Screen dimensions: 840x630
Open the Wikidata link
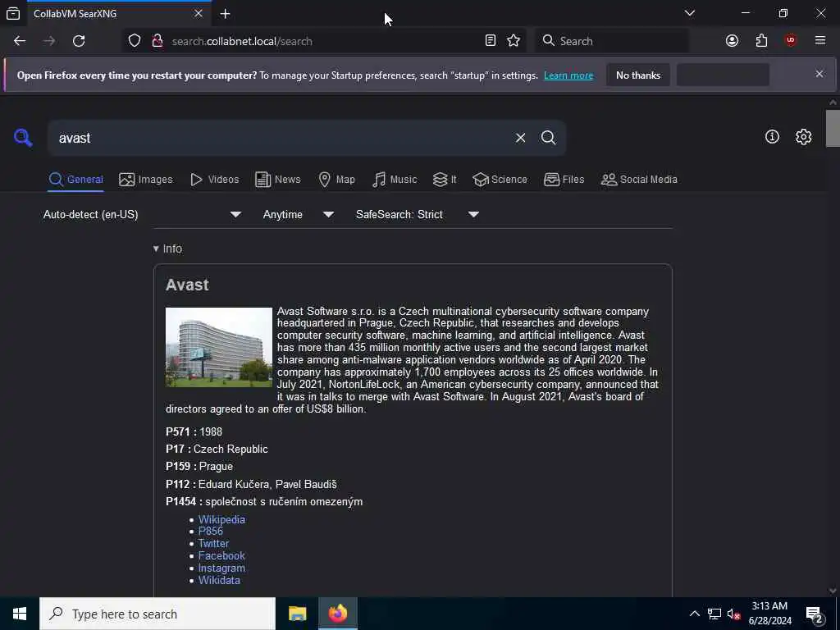click(x=219, y=580)
